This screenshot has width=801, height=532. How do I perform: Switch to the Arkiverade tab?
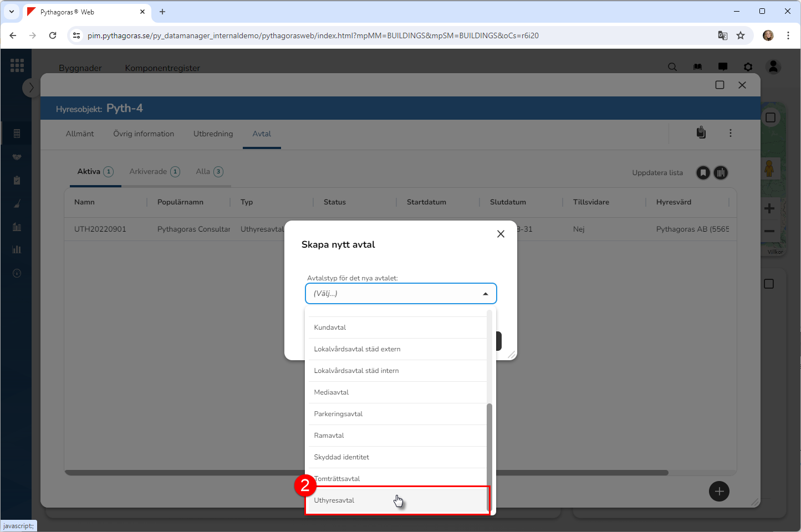point(148,172)
